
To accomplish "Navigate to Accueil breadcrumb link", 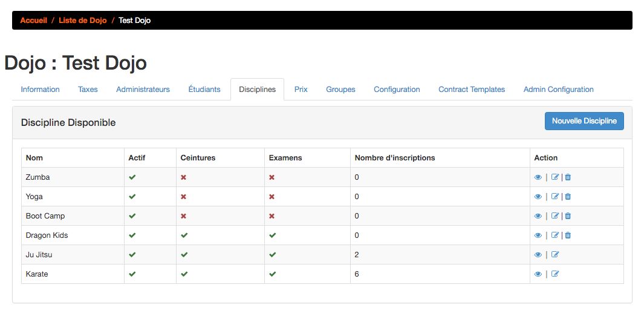I will click(x=34, y=20).
